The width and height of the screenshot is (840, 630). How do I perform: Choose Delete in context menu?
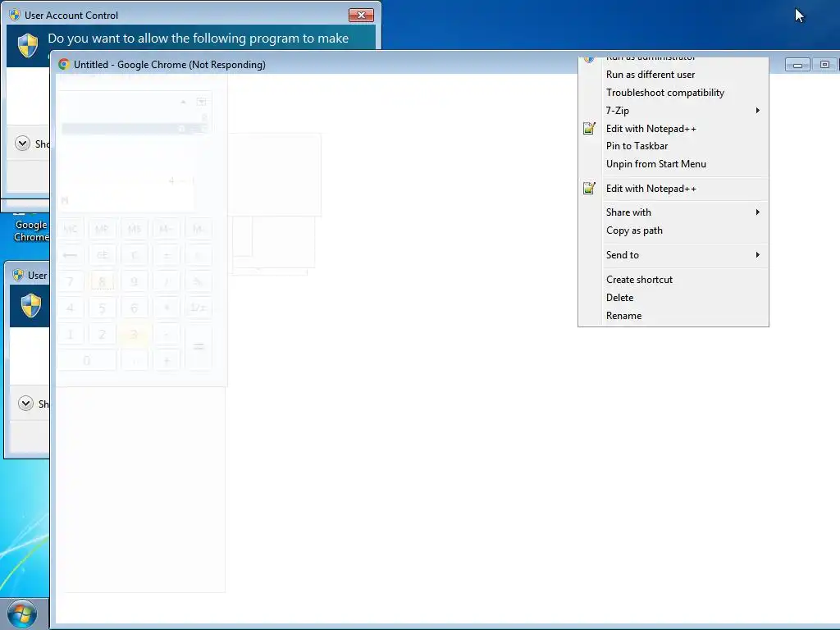pyautogui.click(x=673, y=297)
